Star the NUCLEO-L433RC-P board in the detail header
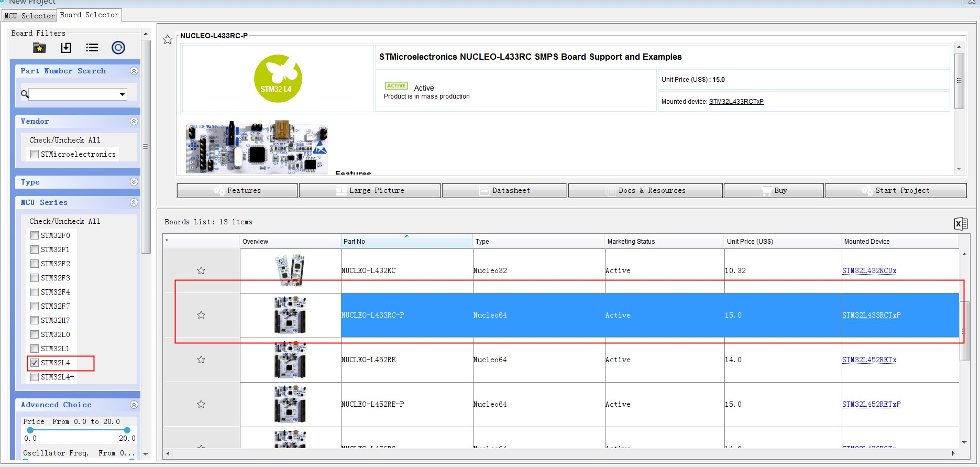Viewport: 980px width, 467px height. click(x=168, y=39)
